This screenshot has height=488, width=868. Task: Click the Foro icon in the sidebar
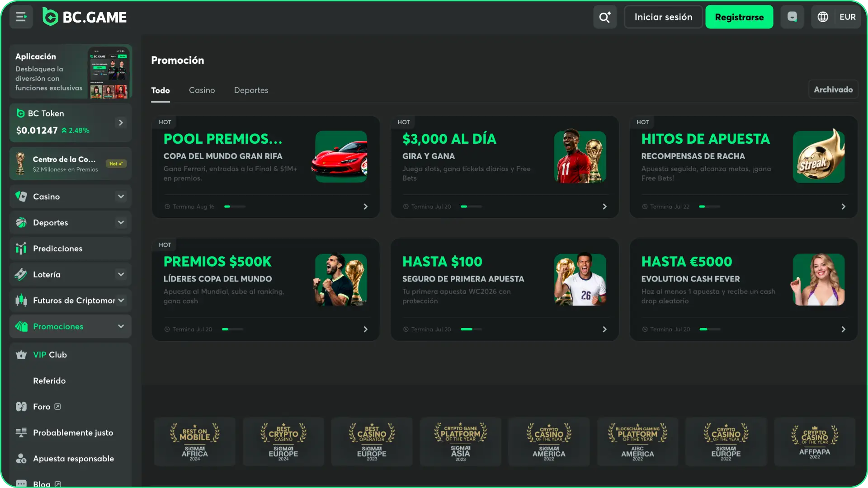pyautogui.click(x=21, y=407)
